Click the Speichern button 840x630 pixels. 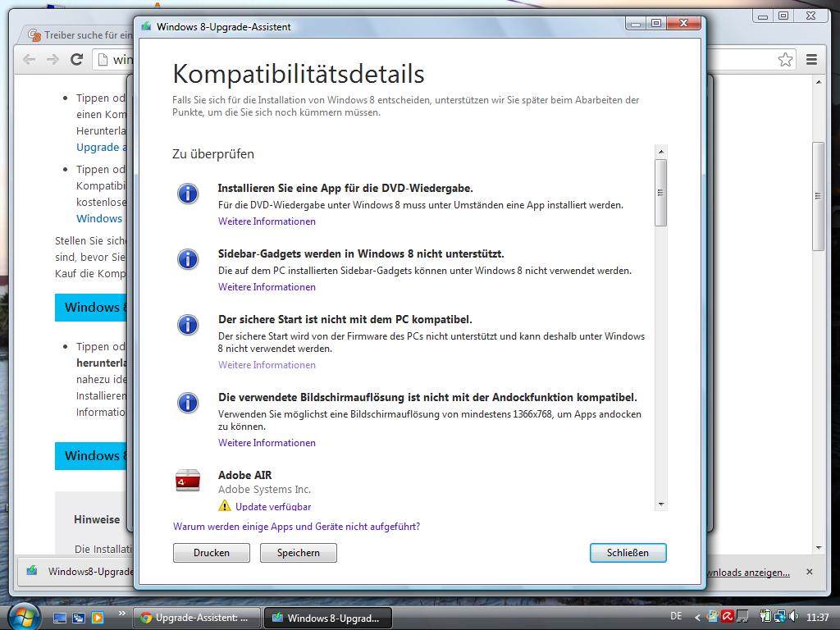pyautogui.click(x=299, y=553)
